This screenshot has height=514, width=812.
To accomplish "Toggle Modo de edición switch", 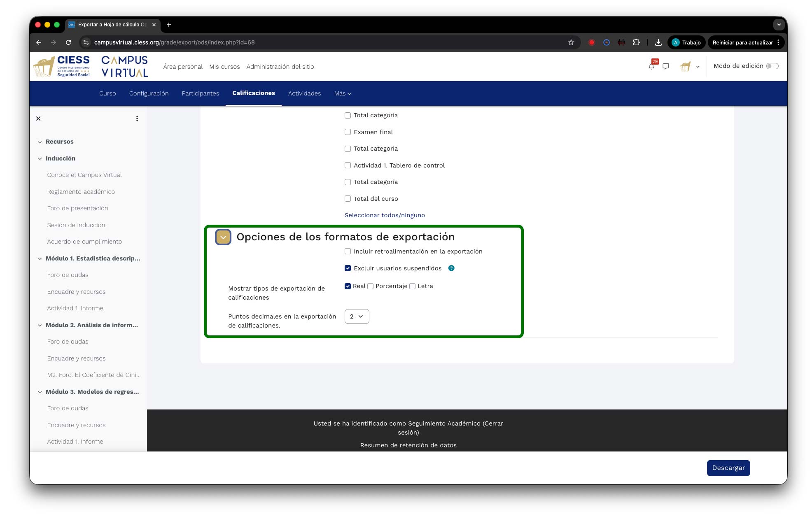I will [772, 66].
